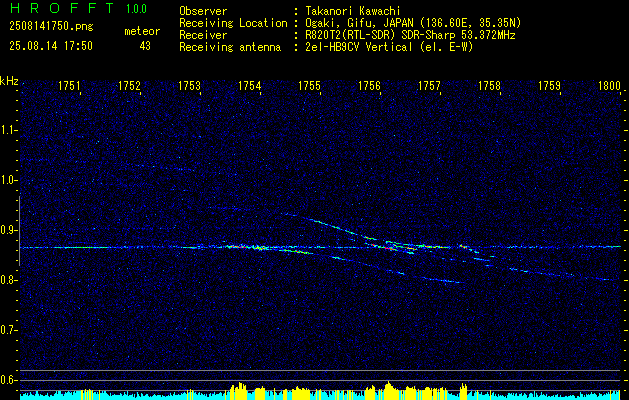Viewport: 629px width, 400px height.
Task: Click the 0.6 kHz axis label
Action: [8, 380]
